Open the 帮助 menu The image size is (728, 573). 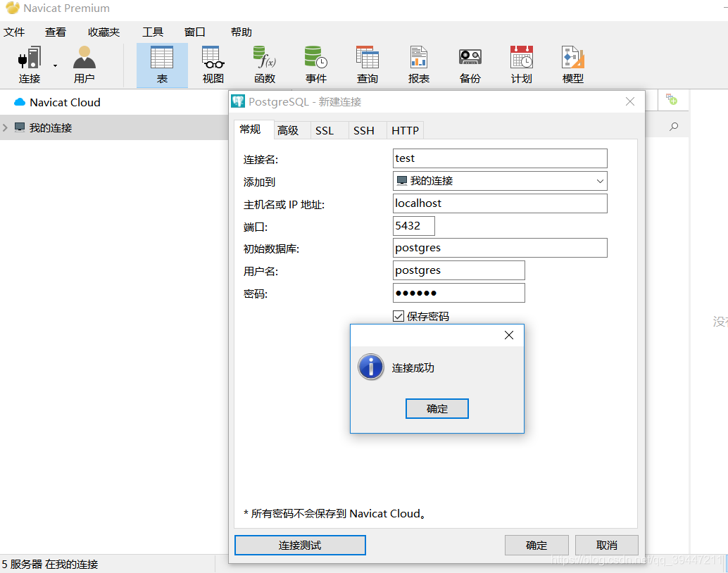pos(241,32)
